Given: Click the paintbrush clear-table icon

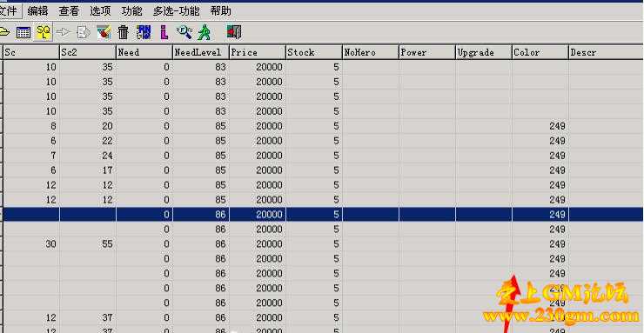Looking at the screenshot, I should [x=104, y=32].
